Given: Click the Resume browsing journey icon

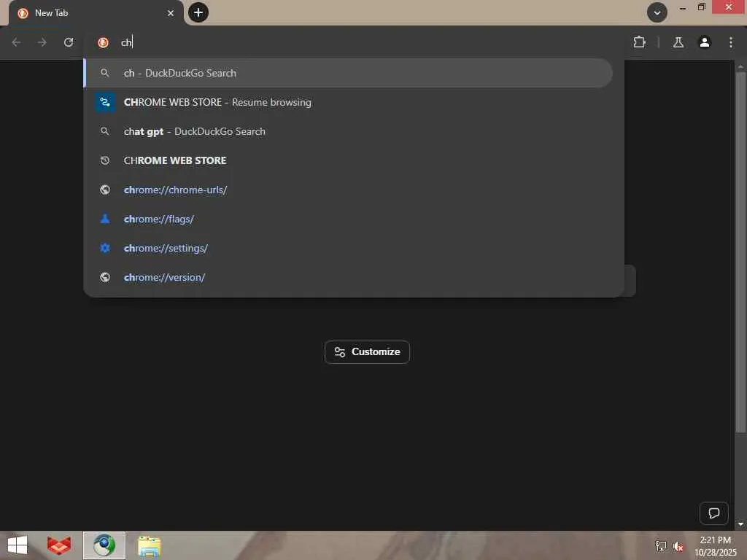Looking at the screenshot, I should [x=105, y=102].
